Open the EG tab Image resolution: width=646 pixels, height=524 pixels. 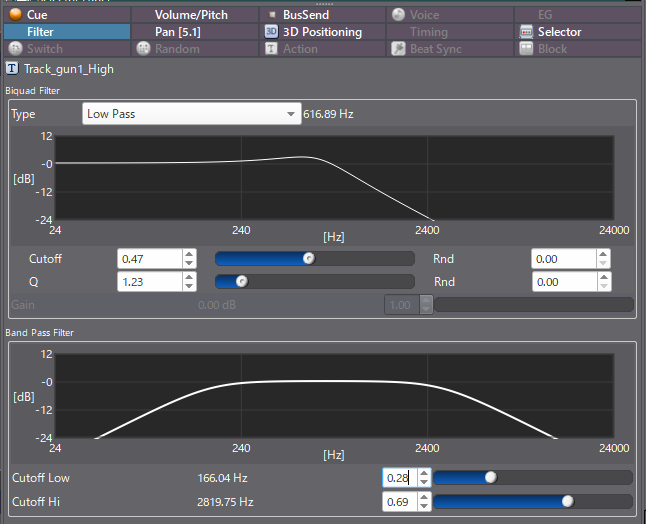click(x=578, y=15)
